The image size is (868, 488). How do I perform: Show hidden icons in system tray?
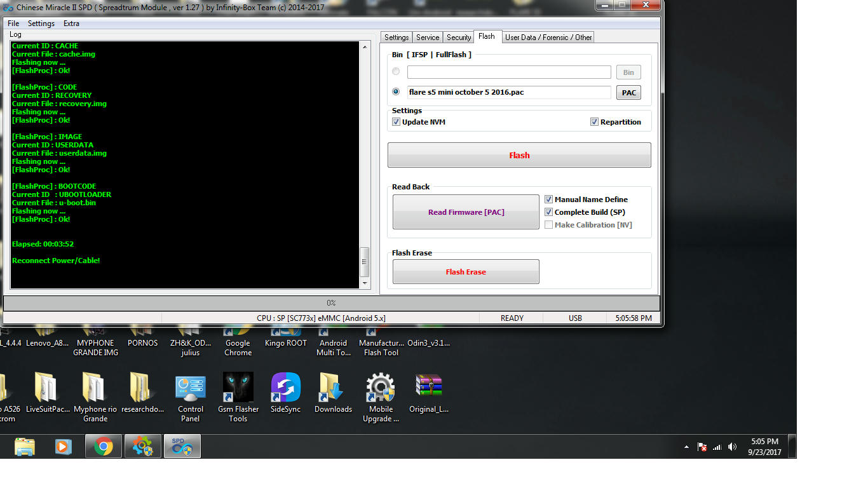pos(686,447)
